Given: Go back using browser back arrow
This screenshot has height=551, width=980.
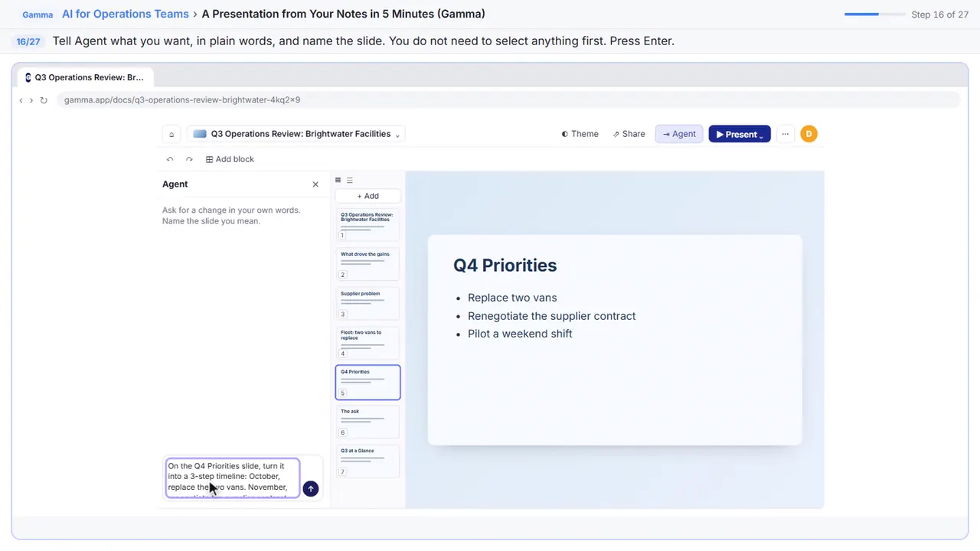Looking at the screenshot, I should pos(21,100).
